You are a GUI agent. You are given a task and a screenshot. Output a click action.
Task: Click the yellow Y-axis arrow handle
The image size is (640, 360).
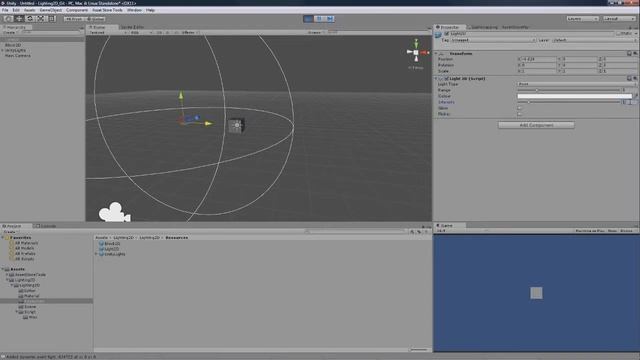point(181,95)
